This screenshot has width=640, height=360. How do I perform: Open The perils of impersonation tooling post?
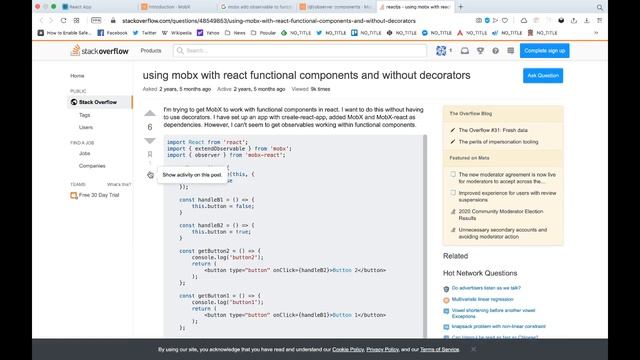(x=498, y=142)
